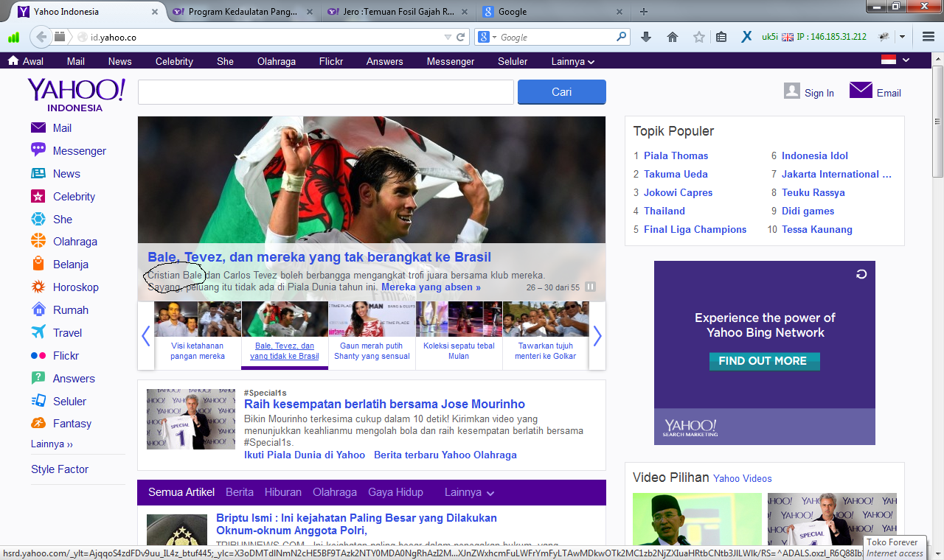The image size is (944, 560).
Task: Open the Style Factor link
Action: pyautogui.click(x=60, y=469)
